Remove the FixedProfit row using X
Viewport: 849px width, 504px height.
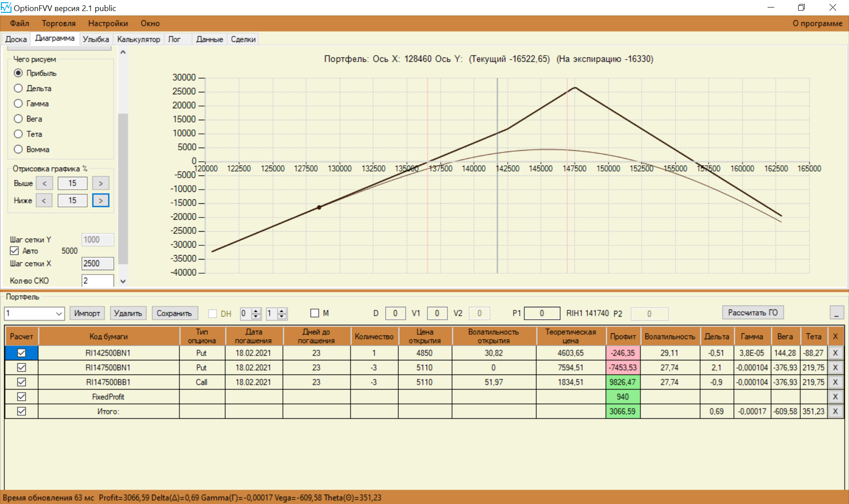(835, 397)
